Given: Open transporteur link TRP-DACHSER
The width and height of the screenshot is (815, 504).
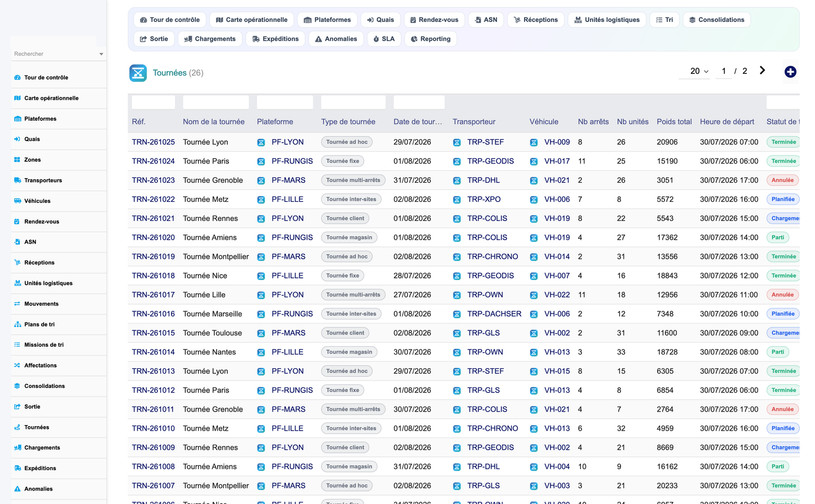Looking at the screenshot, I should click(494, 314).
